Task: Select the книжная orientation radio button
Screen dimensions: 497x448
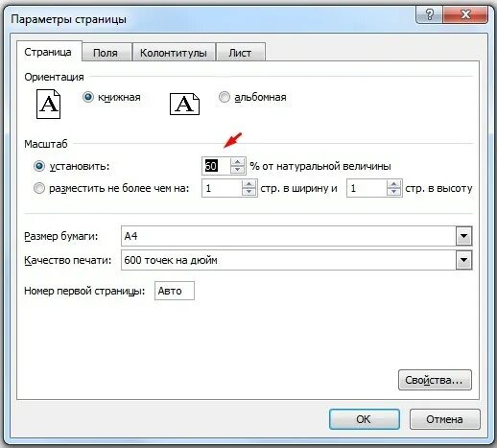Action: coord(88,97)
